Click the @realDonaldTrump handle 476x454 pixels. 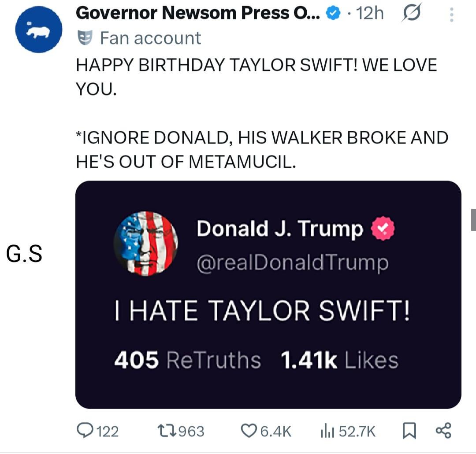(292, 263)
